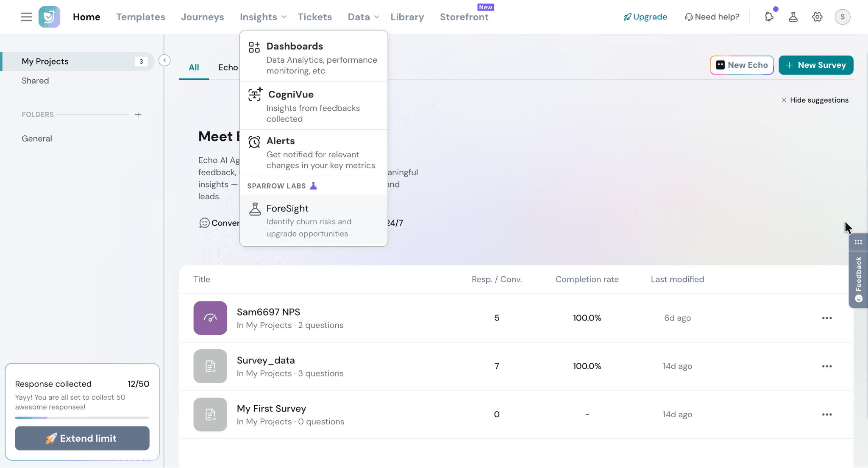Open Templates in navigation
This screenshot has width=868, height=468.
pyautogui.click(x=141, y=17)
